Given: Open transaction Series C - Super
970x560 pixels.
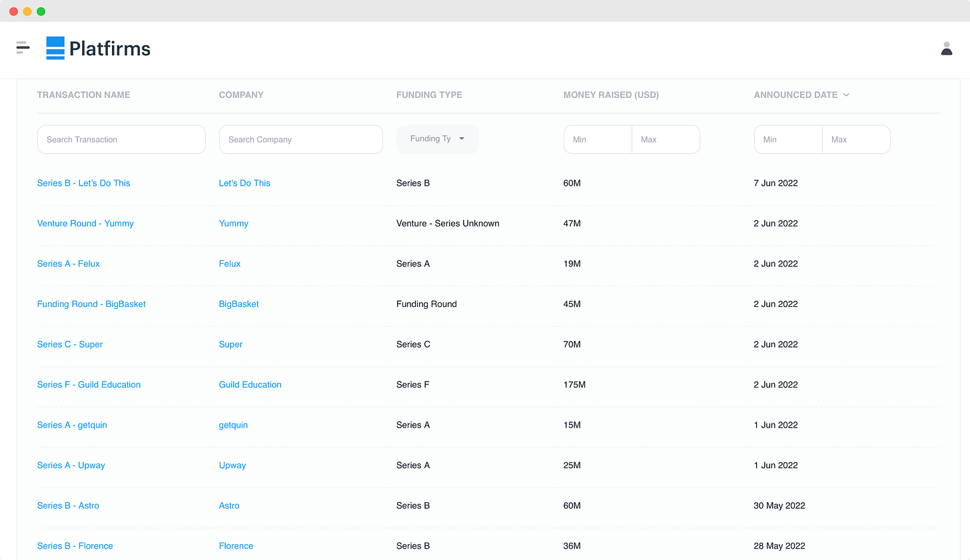Looking at the screenshot, I should tap(70, 344).
